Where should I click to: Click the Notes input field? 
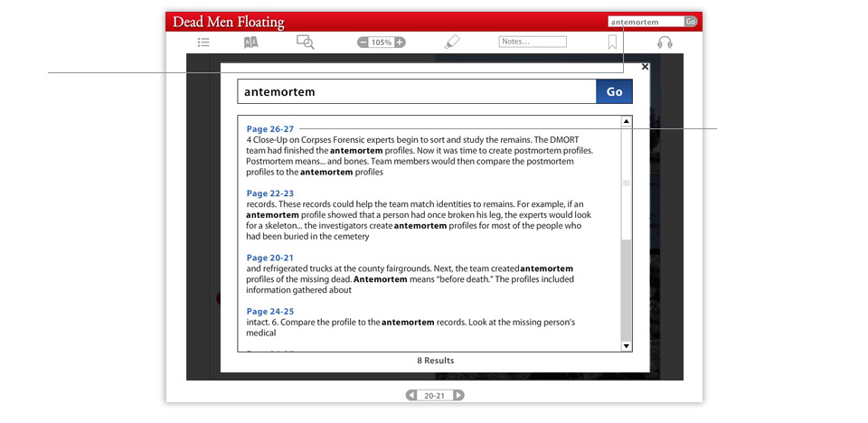[533, 42]
